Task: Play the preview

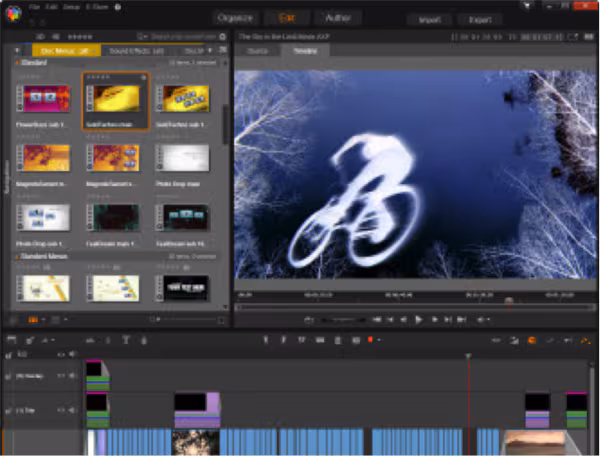Action: pos(419,319)
